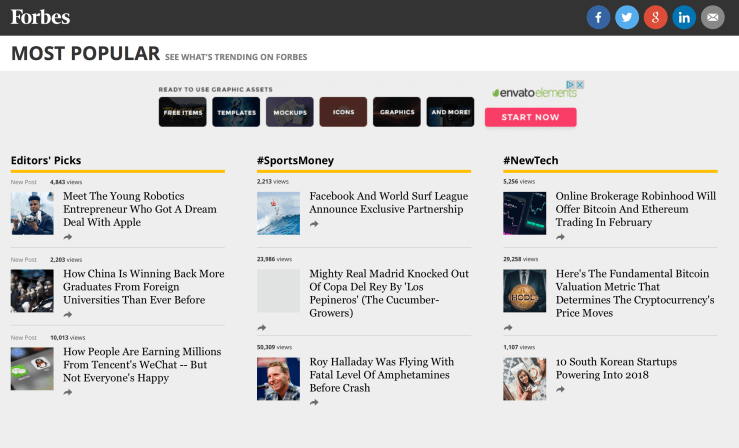739x448 pixels.
Task: Click share arrow under Roy Halladay article
Action: click(x=314, y=402)
